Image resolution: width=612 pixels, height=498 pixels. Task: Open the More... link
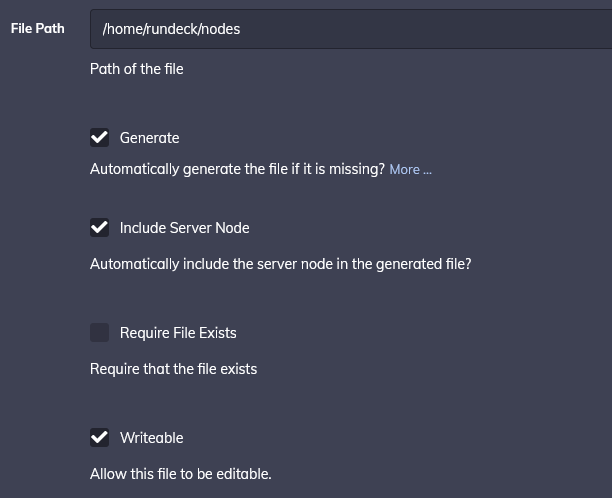(410, 170)
